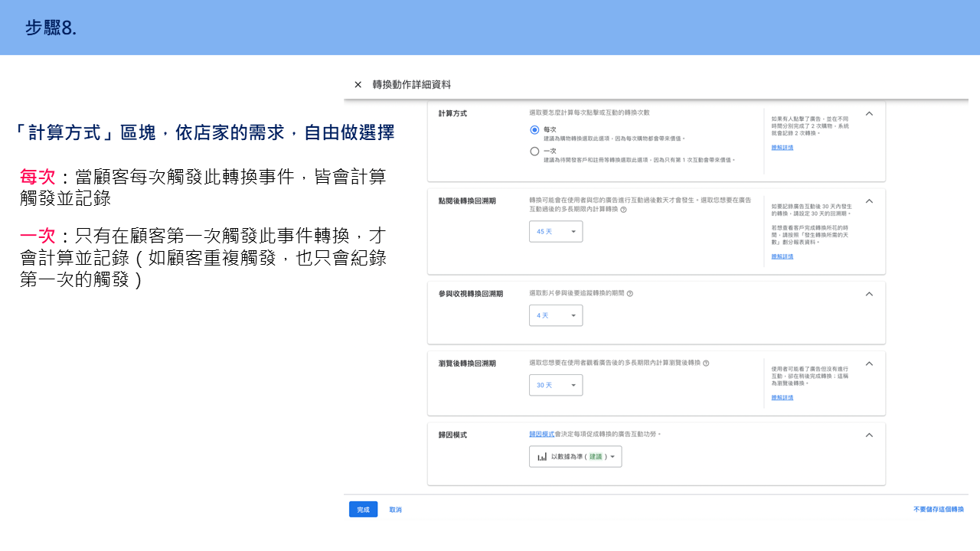Click the blue 完成 button

pos(363,510)
